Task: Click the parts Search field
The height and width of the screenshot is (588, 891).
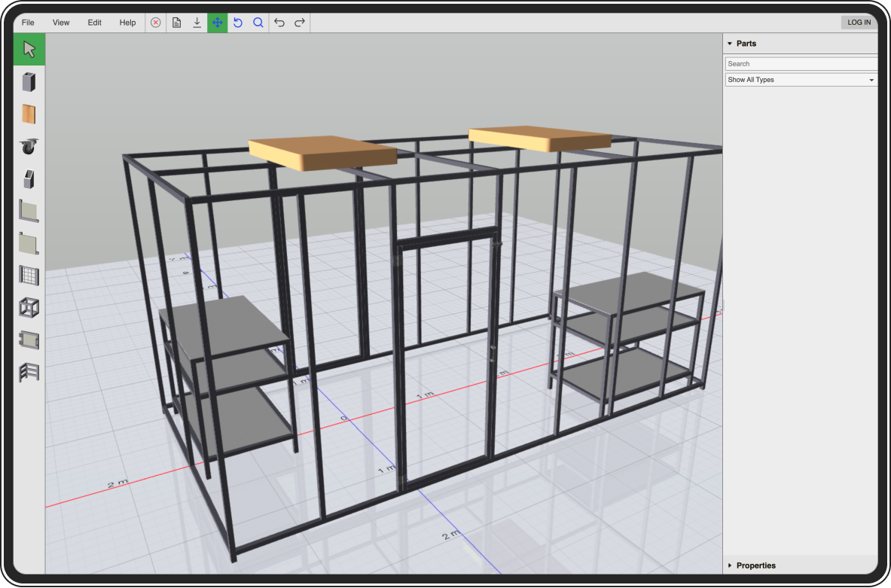Action: pyautogui.click(x=801, y=64)
